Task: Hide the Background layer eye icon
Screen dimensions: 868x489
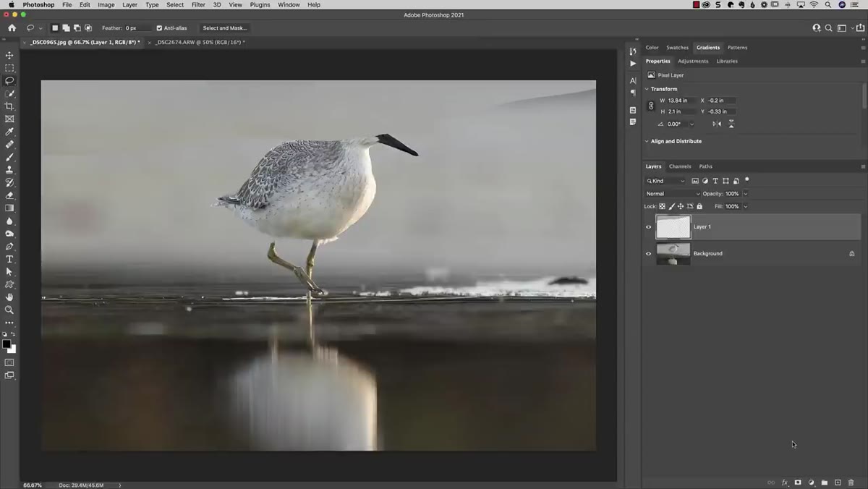Action: (648, 254)
